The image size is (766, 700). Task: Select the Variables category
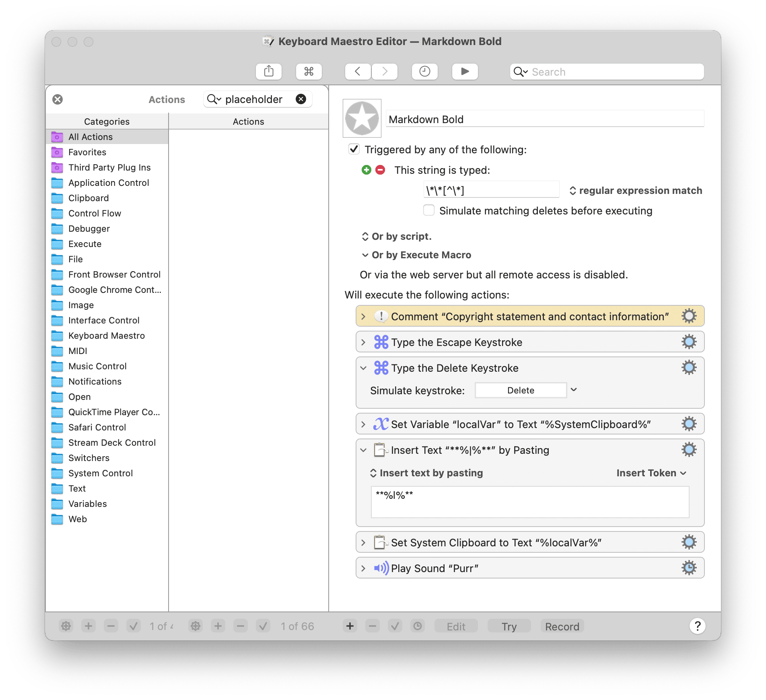click(107, 504)
